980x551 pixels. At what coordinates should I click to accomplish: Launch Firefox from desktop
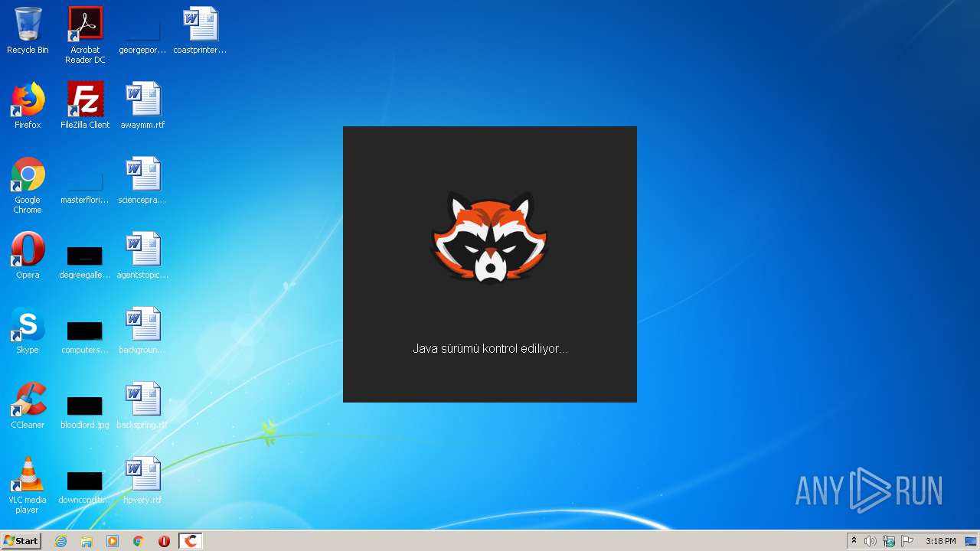[28, 106]
